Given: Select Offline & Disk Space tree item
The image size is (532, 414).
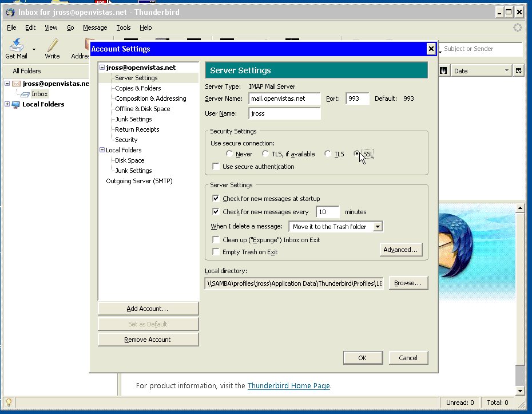Looking at the screenshot, I should click(x=142, y=109).
